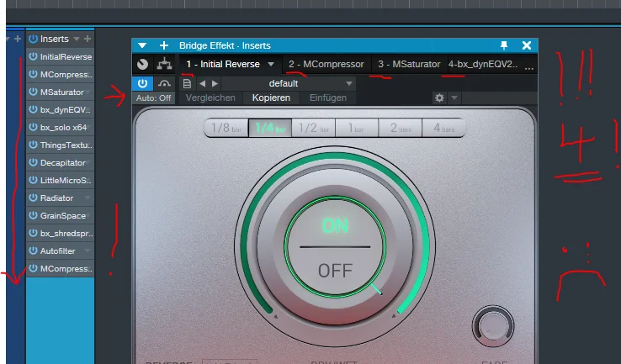Screen dimensions: 621x364
Task: Select 4 bars length
Action: pyautogui.click(x=443, y=128)
